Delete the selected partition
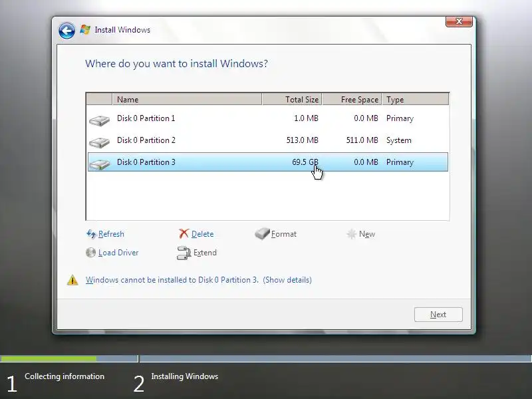The width and height of the screenshot is (532, 399). click(202, 234)
